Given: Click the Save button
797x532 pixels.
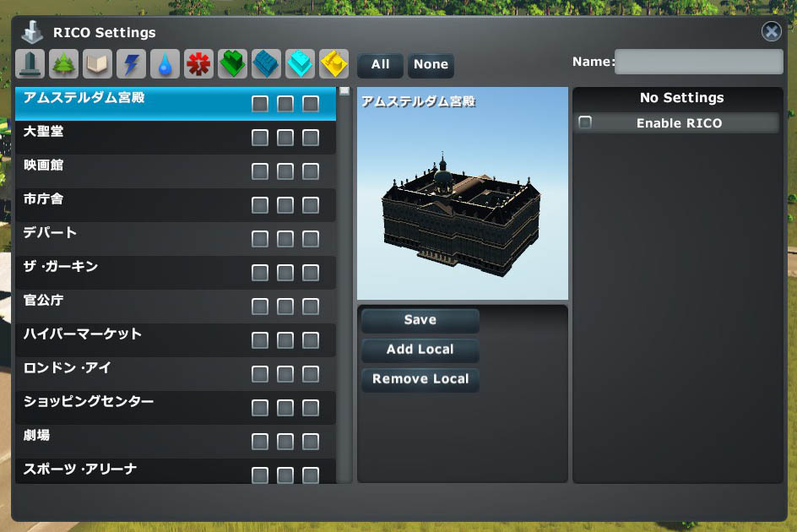Looking at the screenshot, I should pyautogui.click(x=420, y=320).
